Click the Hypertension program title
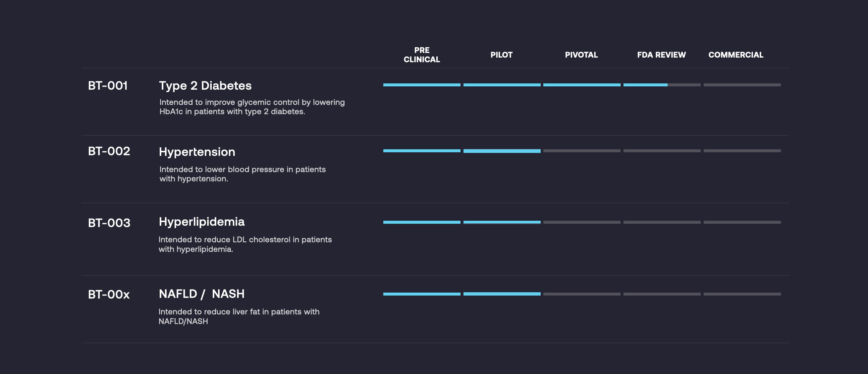The image size is (868, 374). point(197,152)
